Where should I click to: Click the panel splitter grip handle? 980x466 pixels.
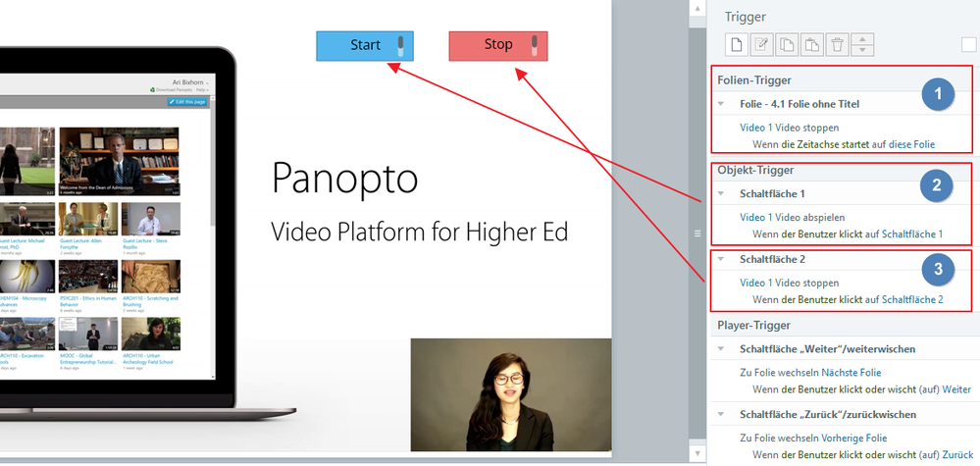point(697,233)
